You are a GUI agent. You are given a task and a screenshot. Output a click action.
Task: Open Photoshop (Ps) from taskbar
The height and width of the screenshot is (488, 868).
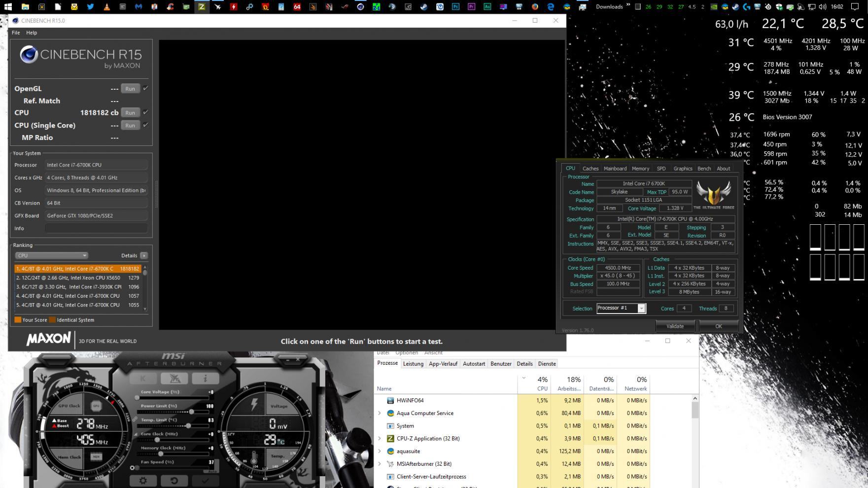click(455, 7)
